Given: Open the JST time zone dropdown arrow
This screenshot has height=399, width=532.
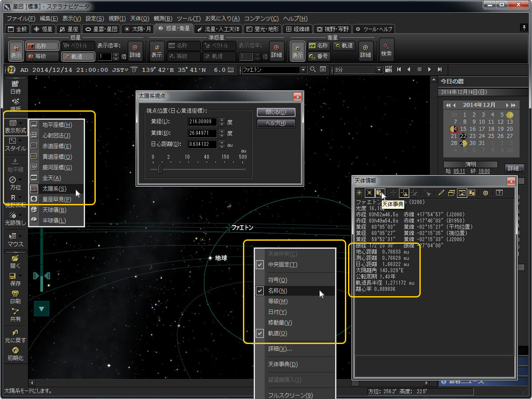Looking at the screenshot, I should coord(127,70).
